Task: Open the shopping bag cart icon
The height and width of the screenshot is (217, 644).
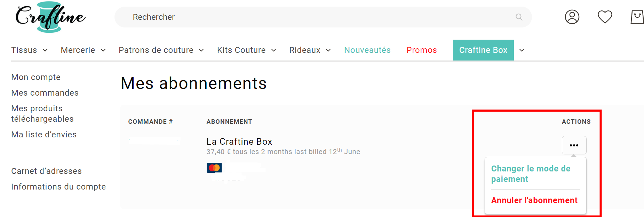Action: coord(637,17)
